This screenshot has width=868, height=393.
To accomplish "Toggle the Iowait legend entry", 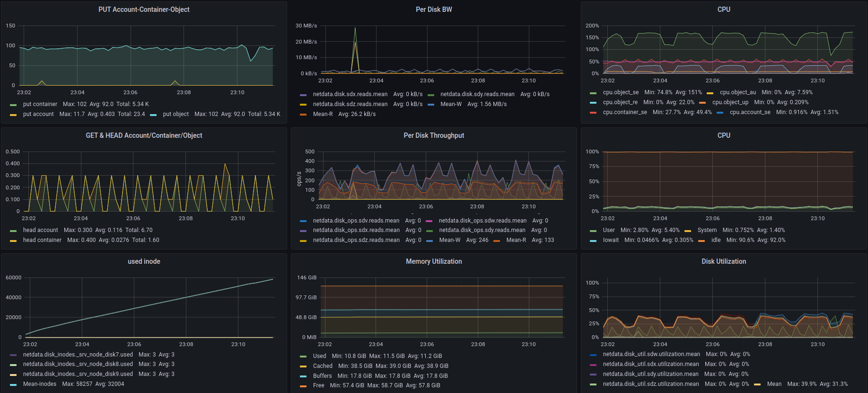I will (x=611, y=240).
